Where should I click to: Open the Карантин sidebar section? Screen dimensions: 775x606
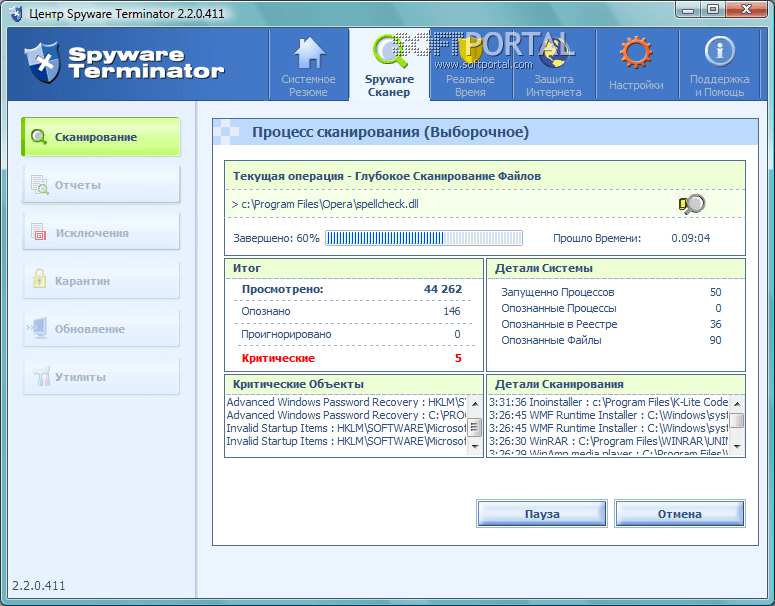coord(101,280)
